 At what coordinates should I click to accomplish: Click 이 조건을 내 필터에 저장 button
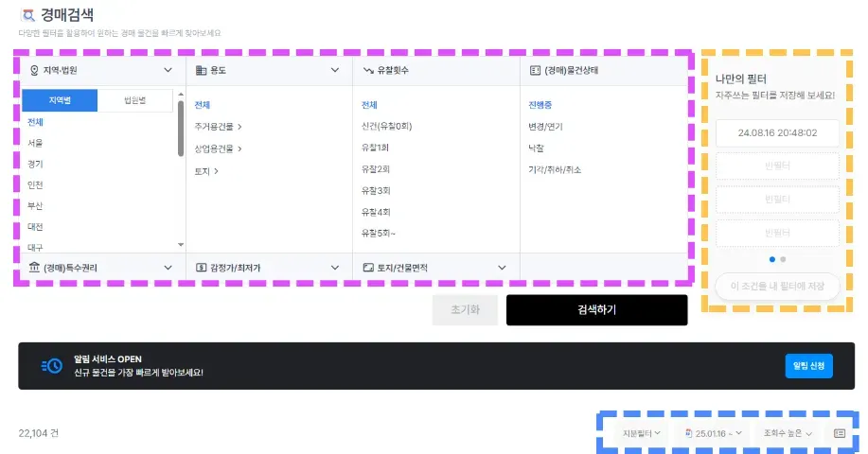point(777,286)
